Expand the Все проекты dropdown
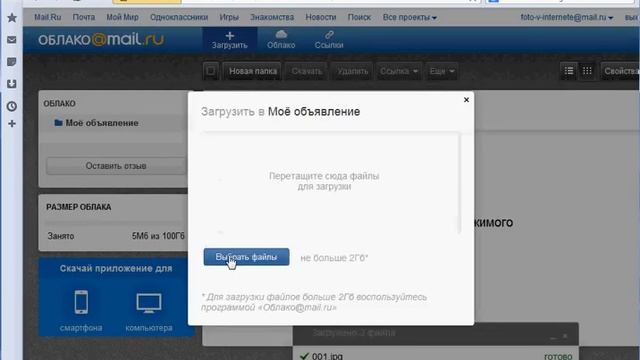Image resolution: width=640 pixels, height=360 pixels. click(409, 17)
